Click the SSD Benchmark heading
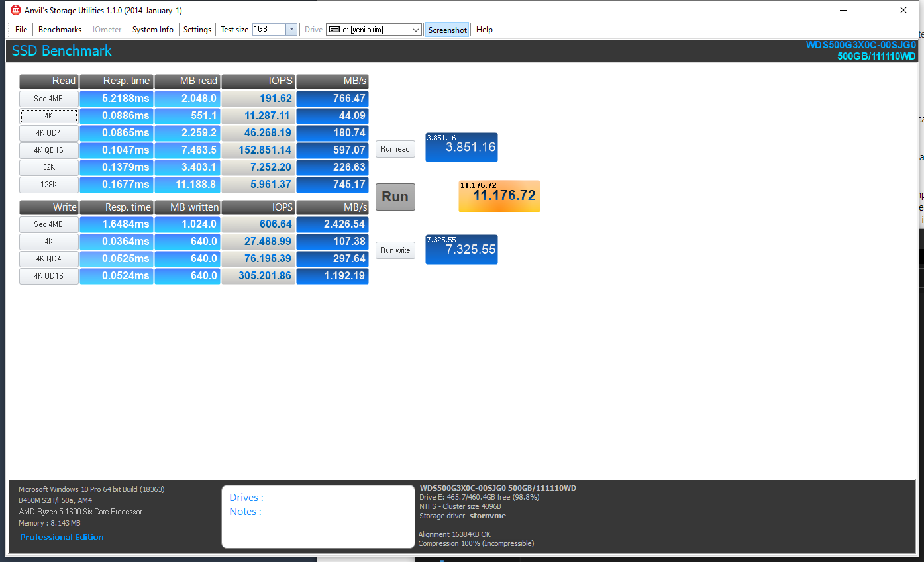This screenshot has height=562, width=924. click(x=62, y=51)
